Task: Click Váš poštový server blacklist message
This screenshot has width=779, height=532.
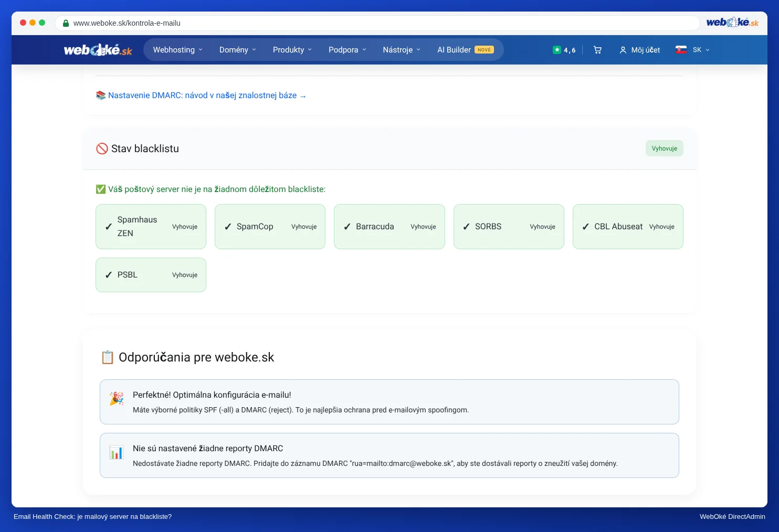Action: pyautogui.click(x=217, y=189)
